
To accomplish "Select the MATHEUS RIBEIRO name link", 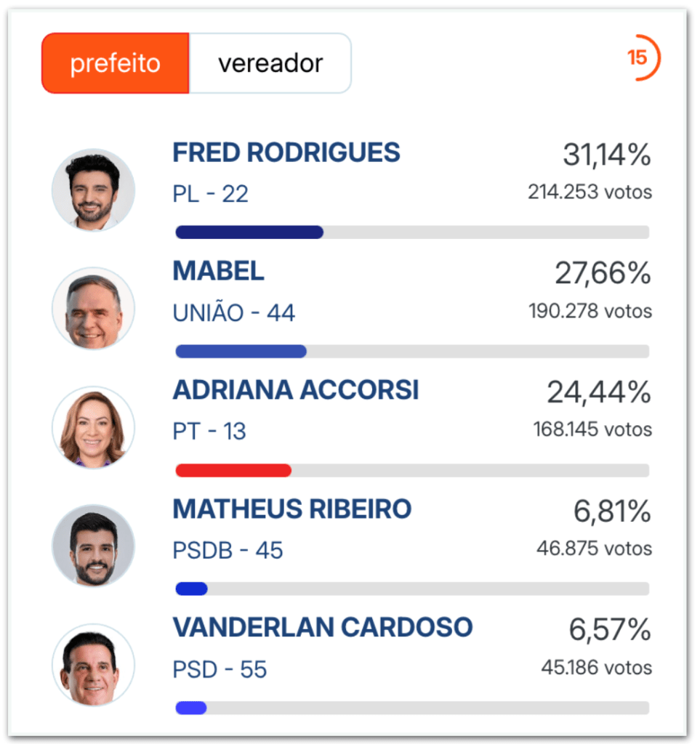I will 292,509.
